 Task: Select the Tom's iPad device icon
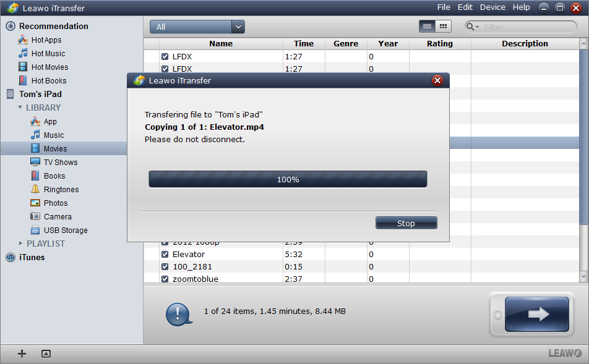click(x=11, y=94)
